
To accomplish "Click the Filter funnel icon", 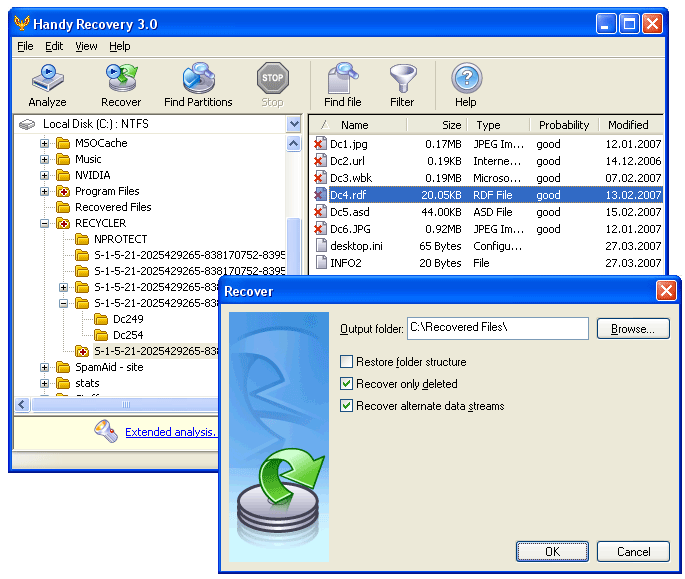I will point(403,78).
